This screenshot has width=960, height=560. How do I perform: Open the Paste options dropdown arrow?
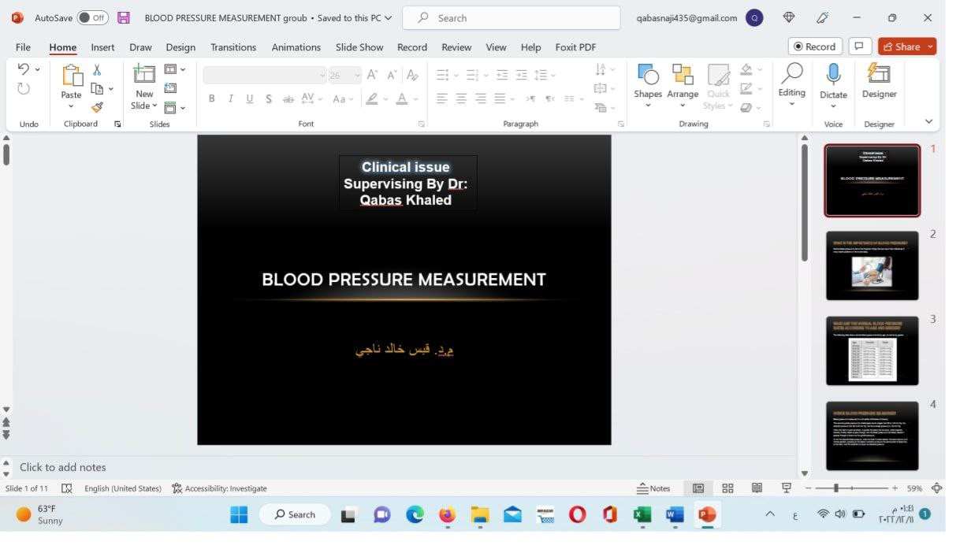pyautogui.click(x=71, y=106)
